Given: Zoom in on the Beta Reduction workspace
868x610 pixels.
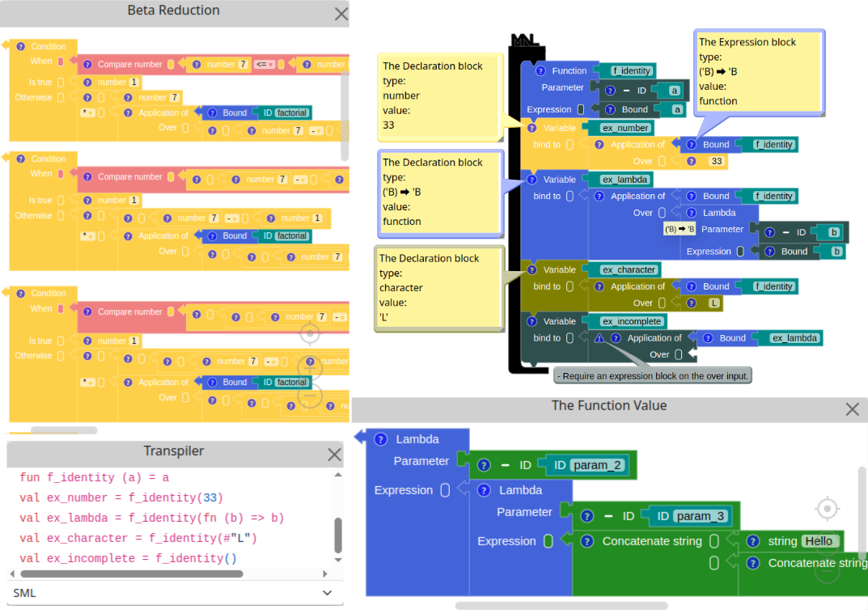Looking at the screenshot, I should click(x=310, y=368).
